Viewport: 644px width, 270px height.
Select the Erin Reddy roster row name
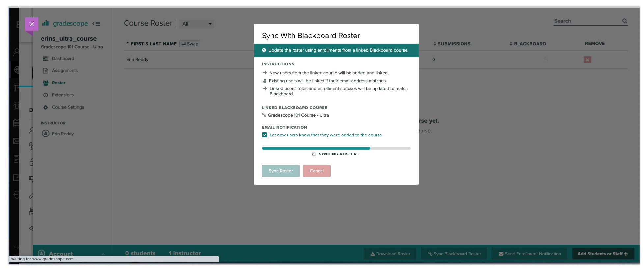[137, 59]
